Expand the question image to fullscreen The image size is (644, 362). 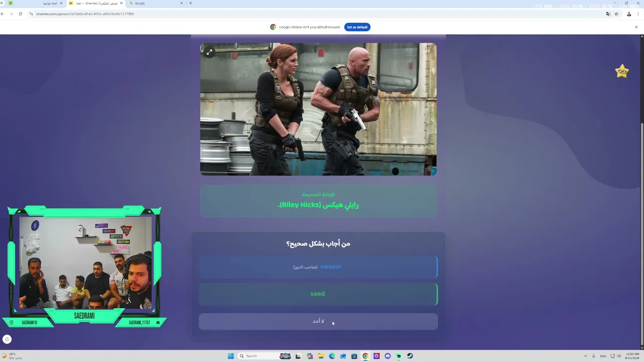[x=209, y=52]
